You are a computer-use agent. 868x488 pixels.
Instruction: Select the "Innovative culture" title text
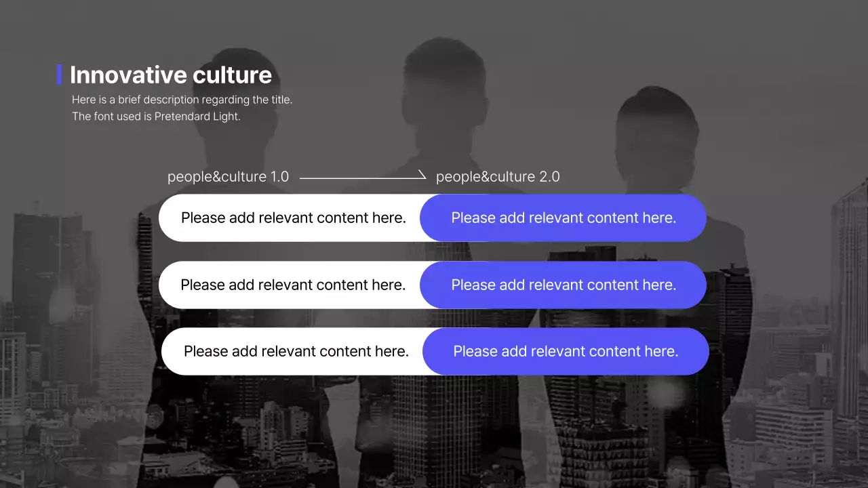pyautogui.click(x=170, y=75)
